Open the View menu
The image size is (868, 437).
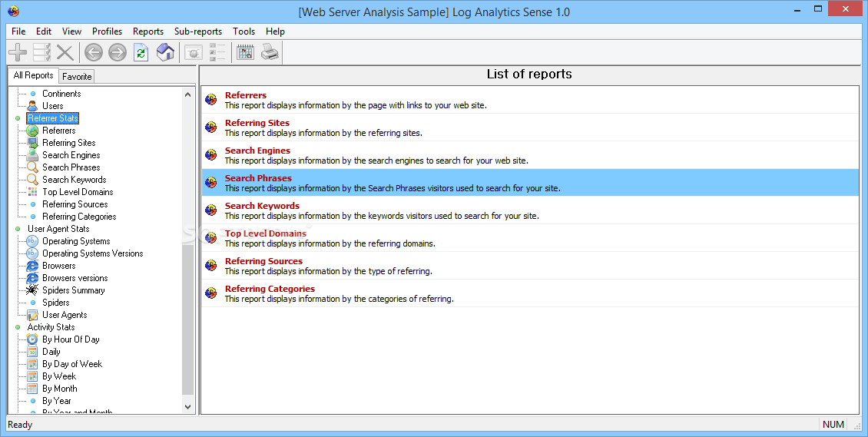point(71,31)
